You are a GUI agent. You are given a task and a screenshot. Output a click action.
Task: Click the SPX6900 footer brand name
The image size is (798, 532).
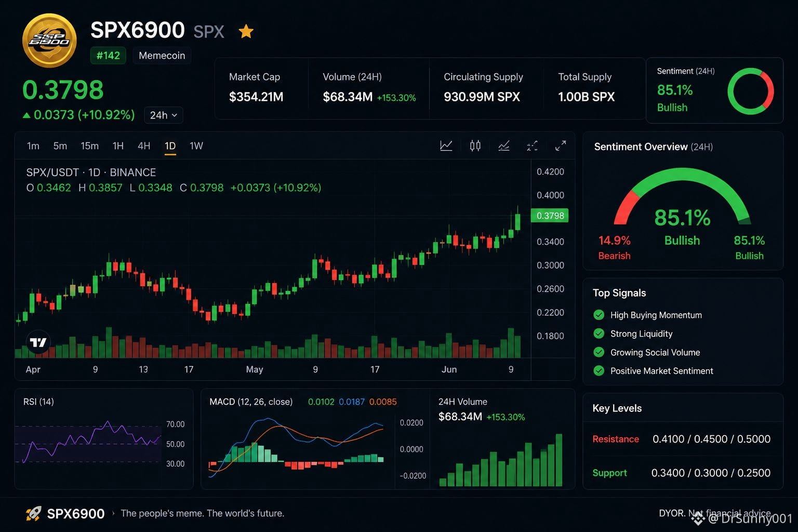pos(76,514)
